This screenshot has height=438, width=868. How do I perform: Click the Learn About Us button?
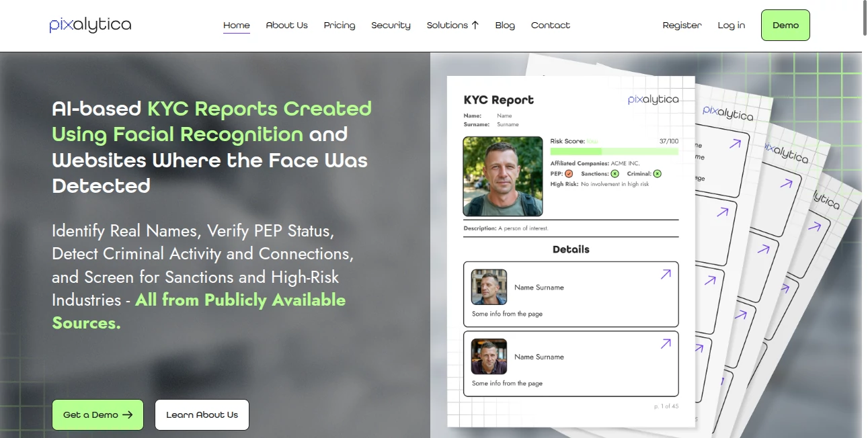(202, 414)
